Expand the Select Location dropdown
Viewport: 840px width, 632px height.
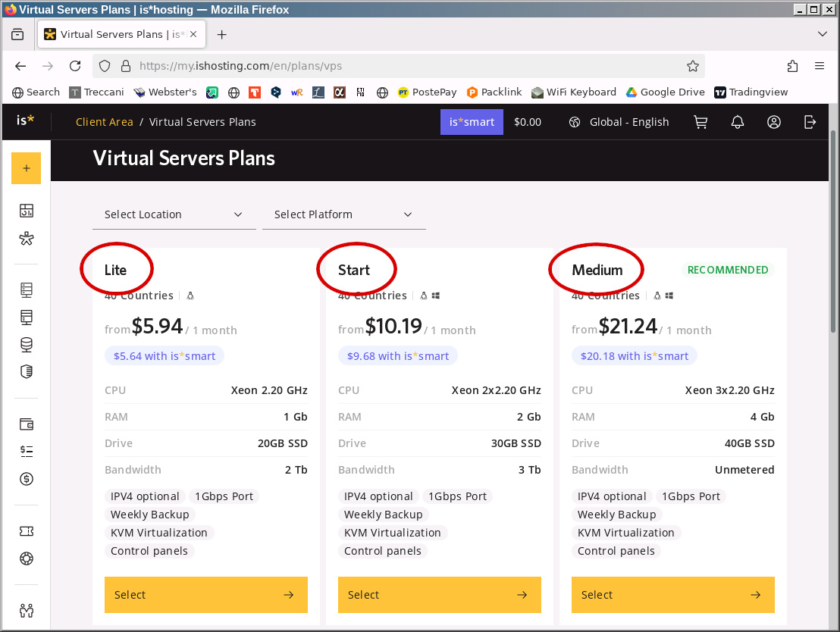pyautogui.click(x=174, y=214)
